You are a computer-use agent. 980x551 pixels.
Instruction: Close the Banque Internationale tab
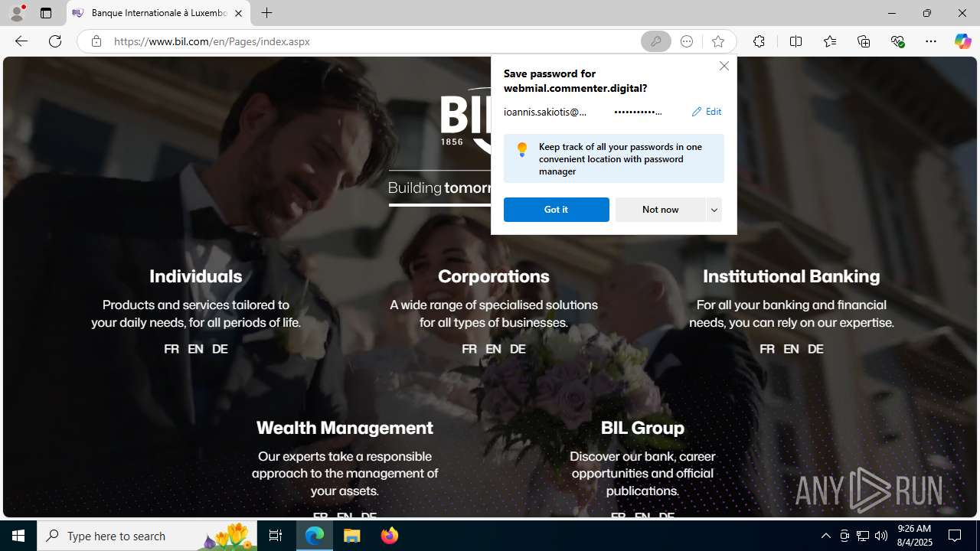(238, 13)
